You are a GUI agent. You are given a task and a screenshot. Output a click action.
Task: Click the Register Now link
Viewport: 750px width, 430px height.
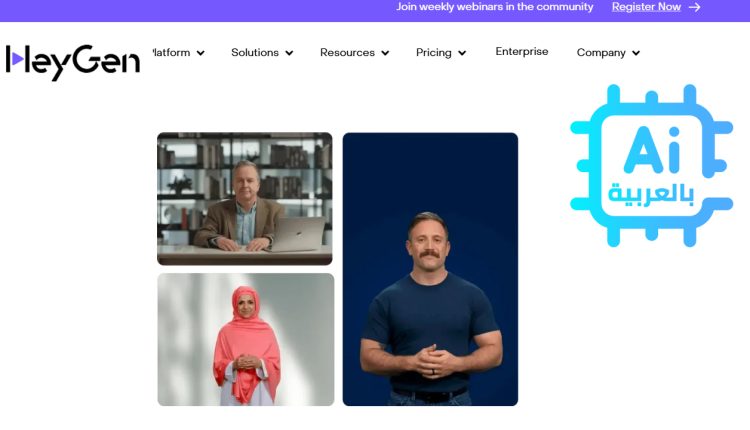click(x=646, y=7)
